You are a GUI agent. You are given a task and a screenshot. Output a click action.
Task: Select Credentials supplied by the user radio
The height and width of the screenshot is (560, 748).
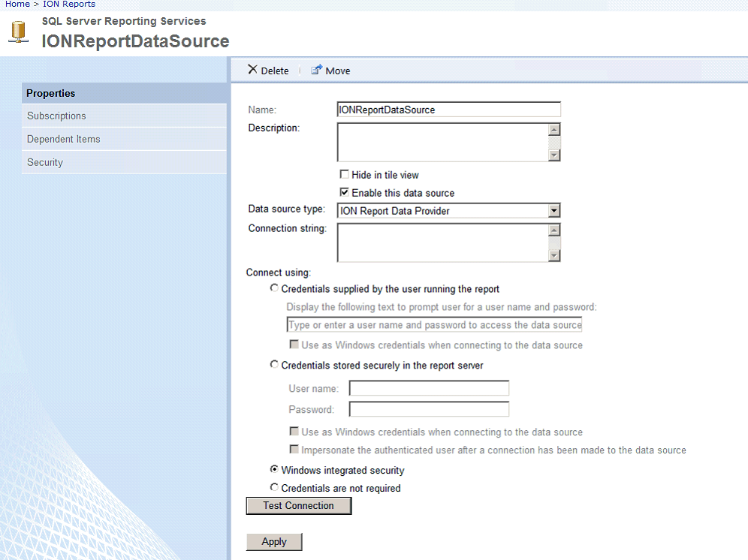click(x=274, y=288)
